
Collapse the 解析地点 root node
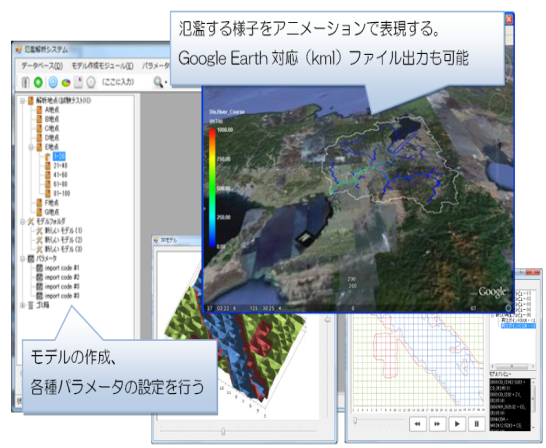(x=22, y=101)
